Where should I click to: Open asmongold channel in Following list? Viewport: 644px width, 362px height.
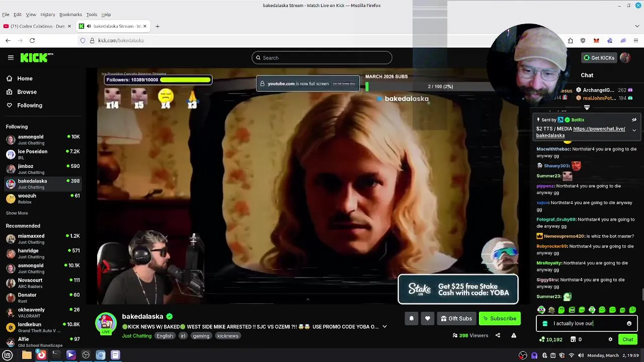[43, 140]
